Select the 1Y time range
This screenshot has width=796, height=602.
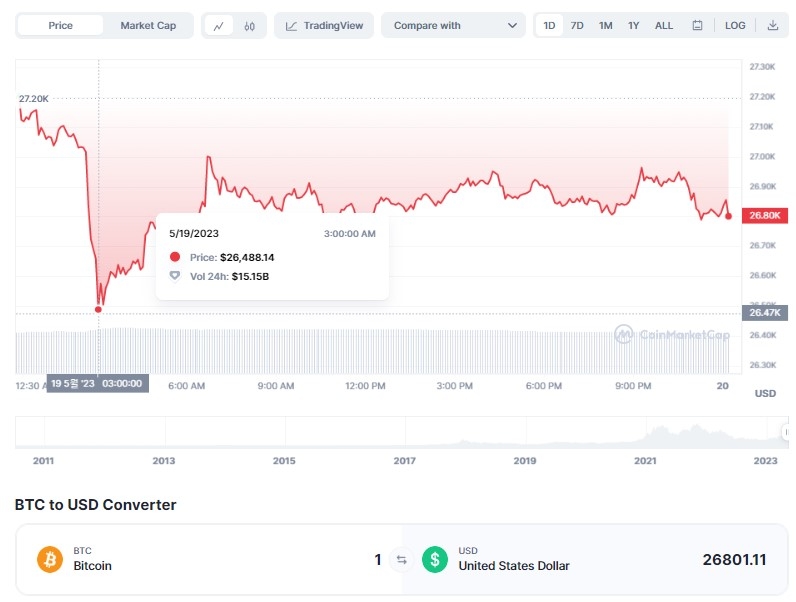coord(633,25)
